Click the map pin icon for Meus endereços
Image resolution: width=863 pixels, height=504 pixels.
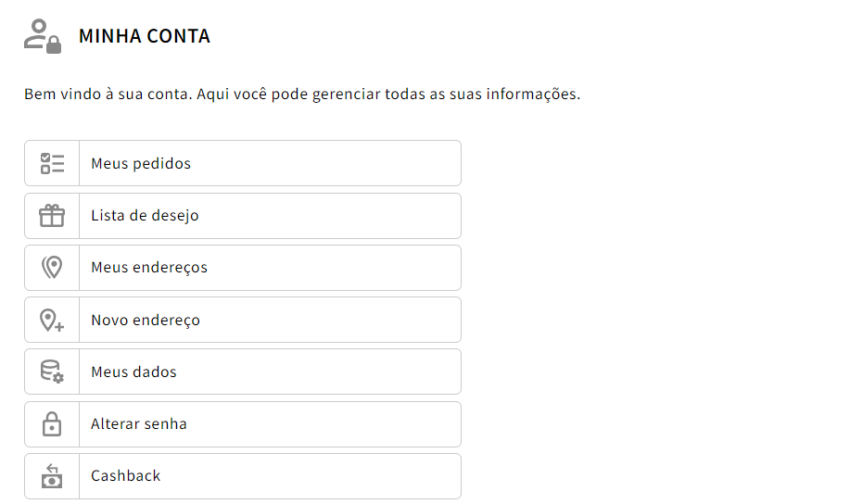[x=52, y=268]
